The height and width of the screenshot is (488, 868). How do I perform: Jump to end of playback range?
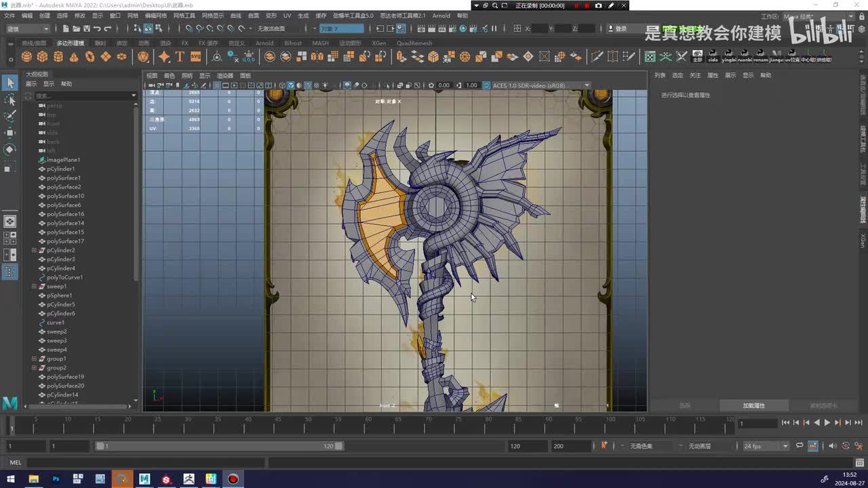(x=858, y=423)
